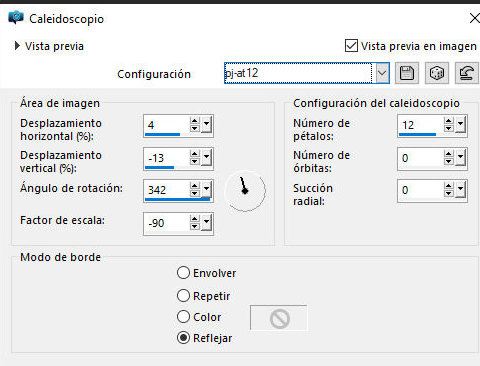Click the Caleidoscopio app icon in title bar

click(16, 17)
